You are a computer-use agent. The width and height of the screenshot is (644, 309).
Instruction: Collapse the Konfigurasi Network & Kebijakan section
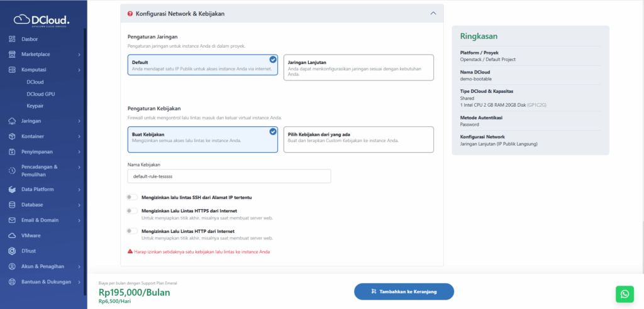[433, 13]
